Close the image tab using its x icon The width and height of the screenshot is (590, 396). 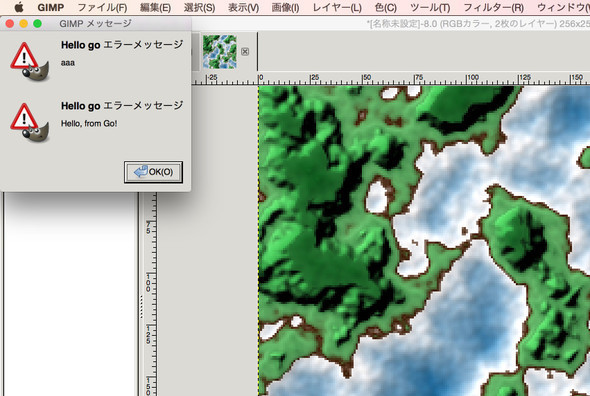pyautogui.click(x=245, y=52)
